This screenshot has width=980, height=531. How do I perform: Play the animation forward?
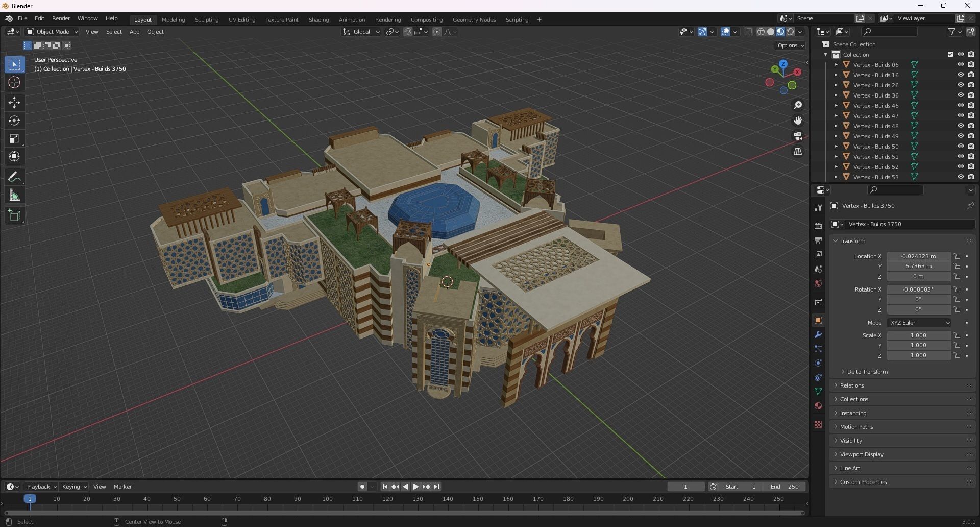point(416,487)
